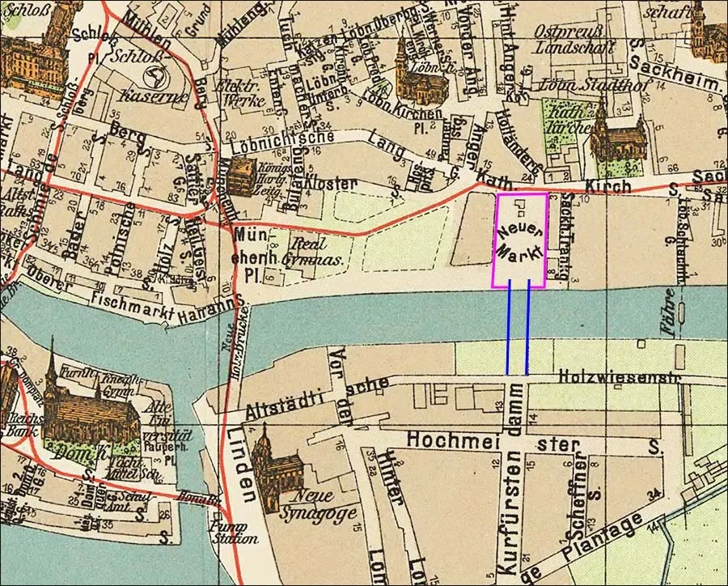This screenshot has width=728, height=586.
Task: Click the 'Pump Station' label
Action: click(x=234, y=533)
